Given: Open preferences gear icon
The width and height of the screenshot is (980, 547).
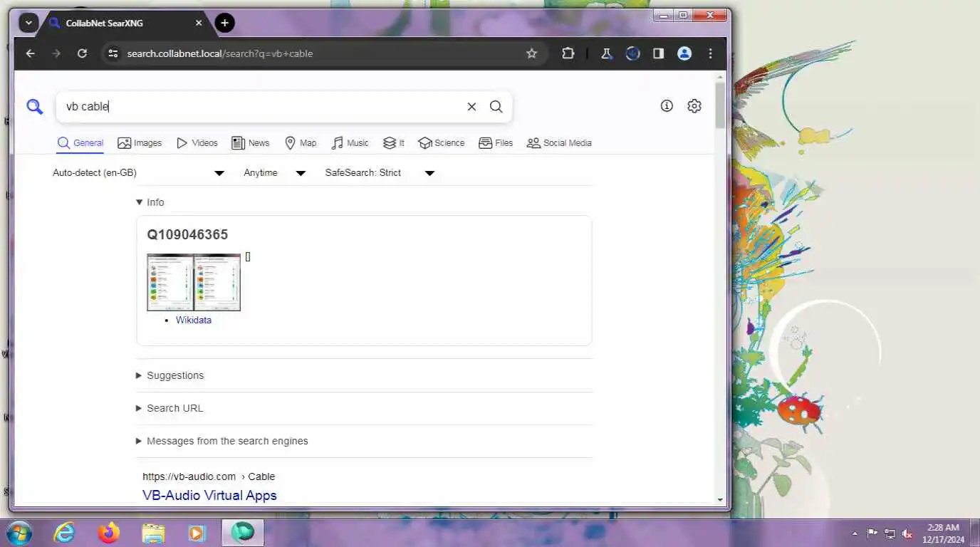Looking at the screenshot, I should (694, 106).
